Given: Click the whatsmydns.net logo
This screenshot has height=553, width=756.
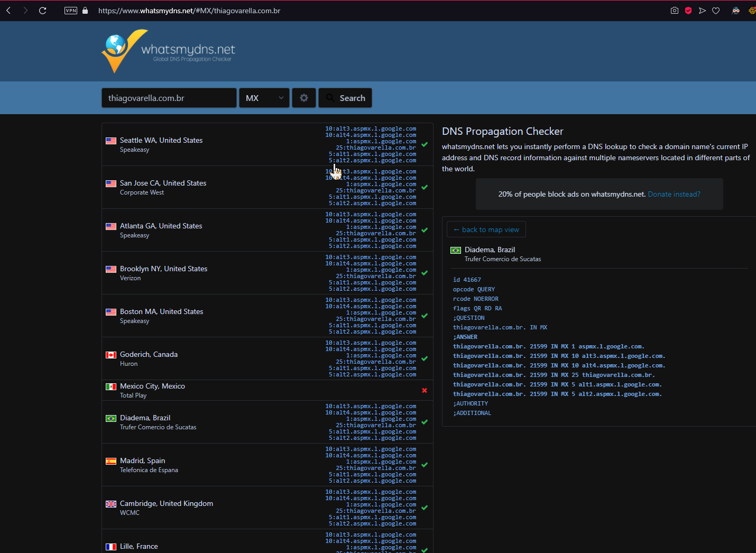Looking at the screenshot, I should pyautogui.click(x=169, y=51).
